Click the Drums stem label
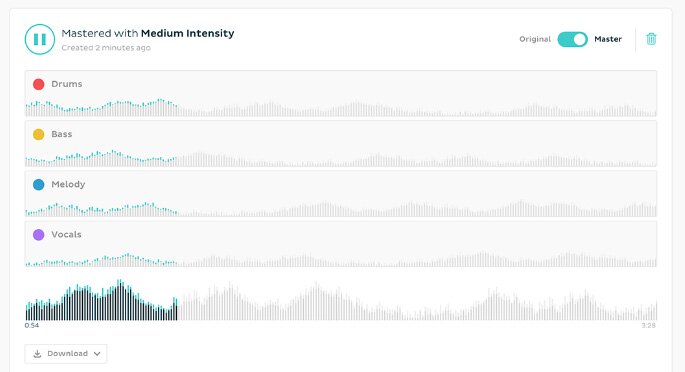The height and width of the screenshot is (372, 685). click(x=66, y=84)
